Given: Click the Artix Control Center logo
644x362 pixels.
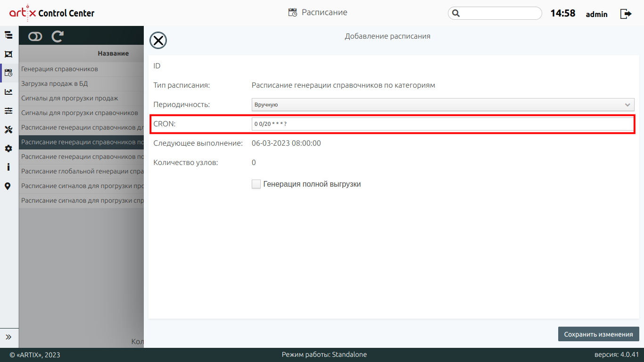Looking at the screenshot, I should (52, 13).
